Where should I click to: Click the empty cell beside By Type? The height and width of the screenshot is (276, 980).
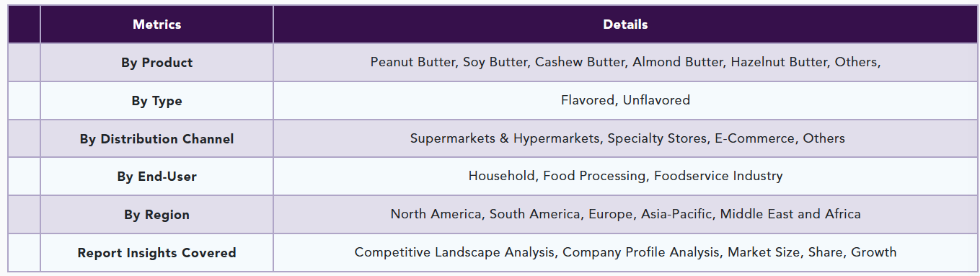pyautogui.click(x=24, y=101)
